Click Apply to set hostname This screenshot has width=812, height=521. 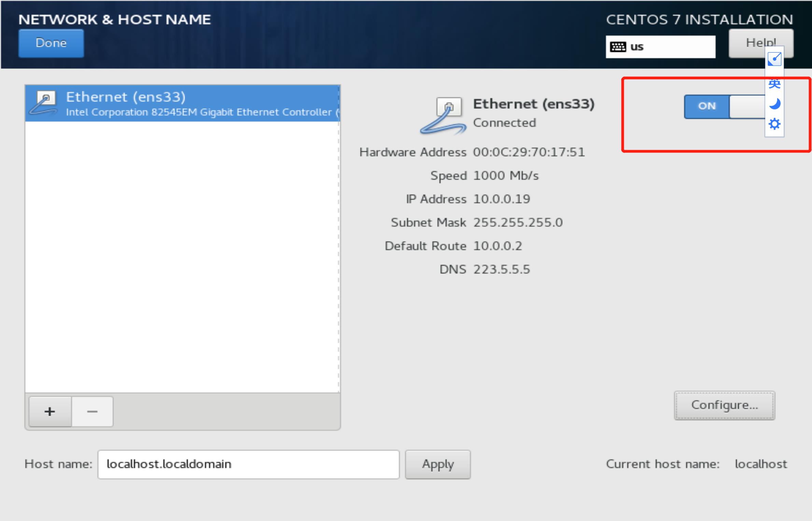coord(438,464)
